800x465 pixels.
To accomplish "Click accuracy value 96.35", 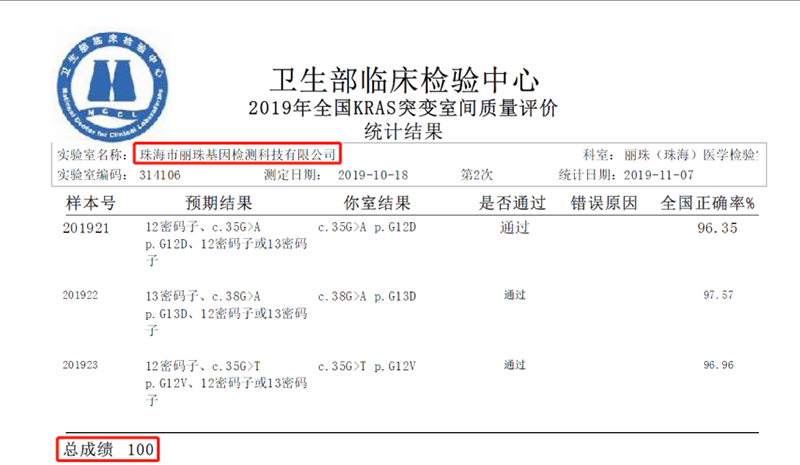I will pos(717,228).
